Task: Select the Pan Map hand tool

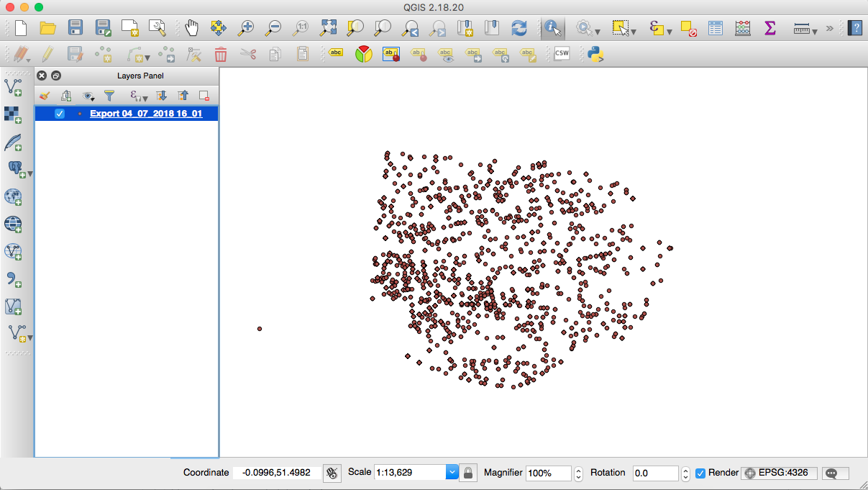Action: [191, 28]
